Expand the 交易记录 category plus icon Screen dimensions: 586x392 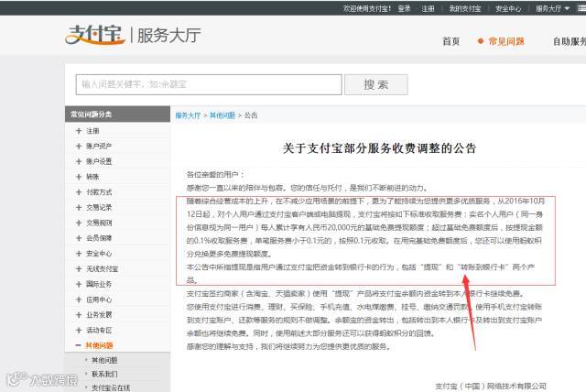[x=79, y=207]
